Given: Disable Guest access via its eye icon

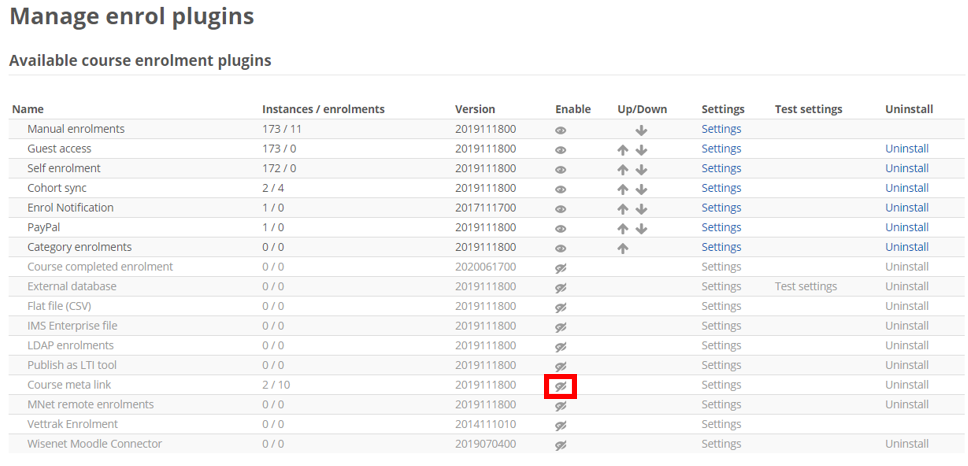Looking at the screenshot, I should click(x=561, y=150).
